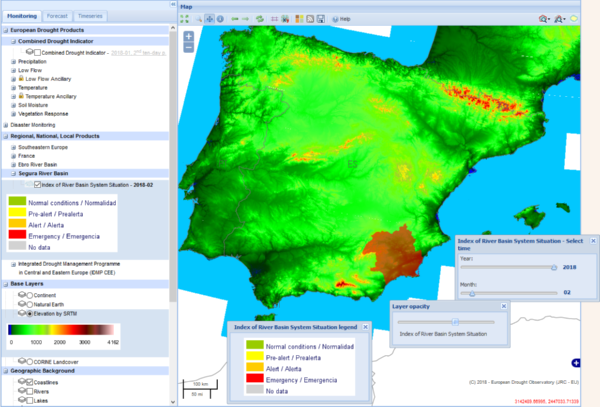Adjust the Year slider handle
Viewport: 600px width, 407px height.
554,267
